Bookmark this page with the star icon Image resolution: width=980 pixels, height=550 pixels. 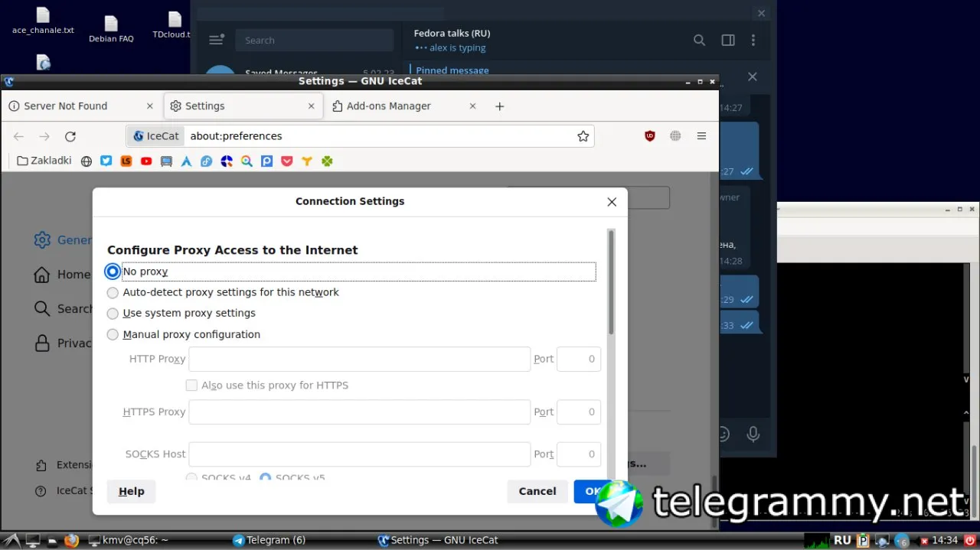[x=583, y=136]
